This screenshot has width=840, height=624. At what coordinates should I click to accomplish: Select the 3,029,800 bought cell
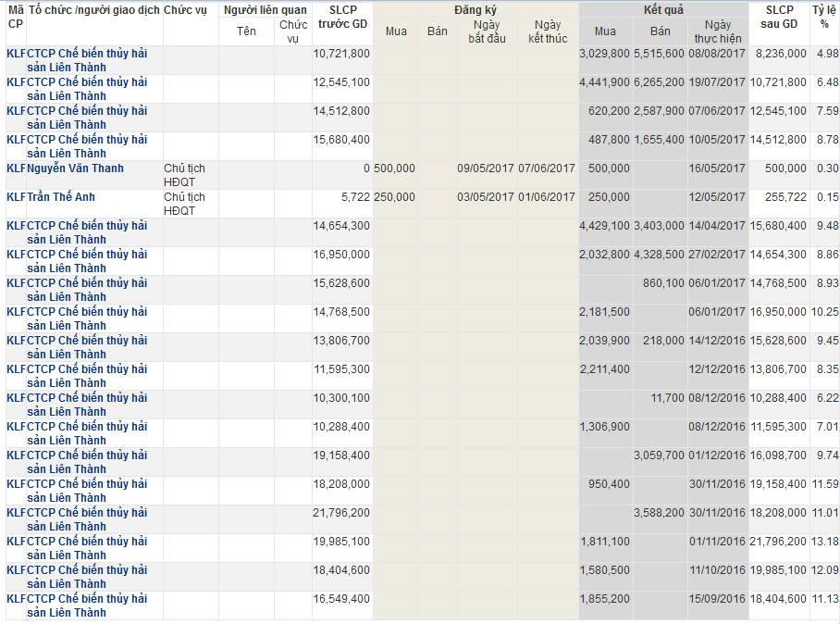point(604,54)
